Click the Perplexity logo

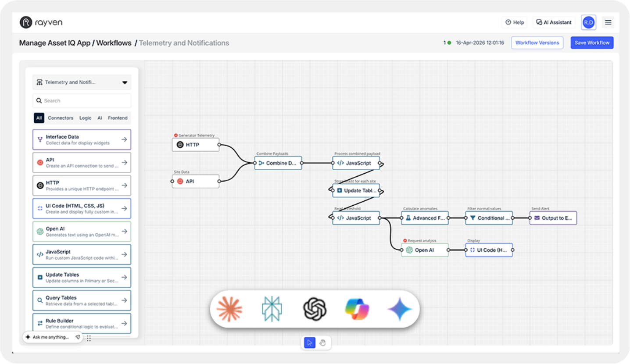pyautogui.click(x=272, y=309)
